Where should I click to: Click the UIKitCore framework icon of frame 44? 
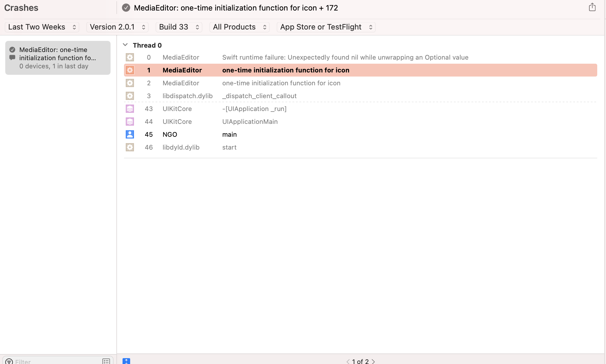130,122
